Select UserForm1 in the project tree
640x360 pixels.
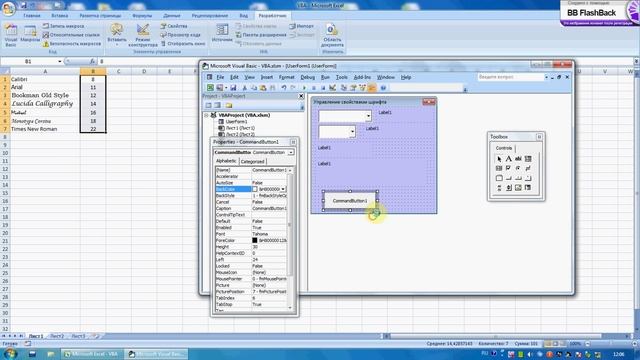[236, 122]
